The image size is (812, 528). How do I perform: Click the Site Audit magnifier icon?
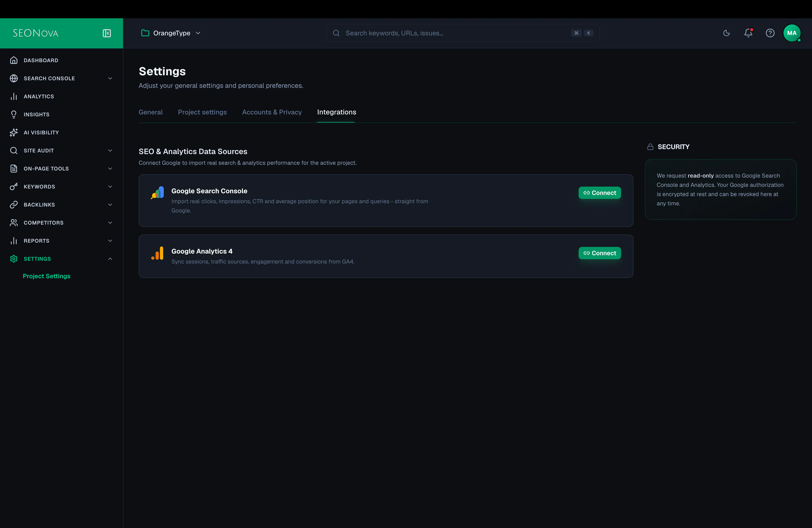click(x=14, y=151)
